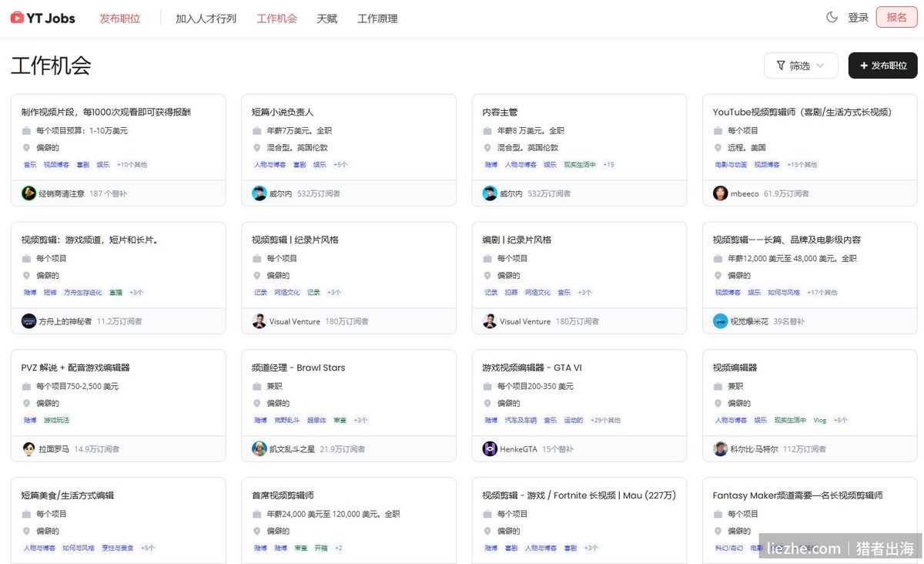Click the plus icon in 发布职位 button
This screenshot has height=564, width=924.
864,65
